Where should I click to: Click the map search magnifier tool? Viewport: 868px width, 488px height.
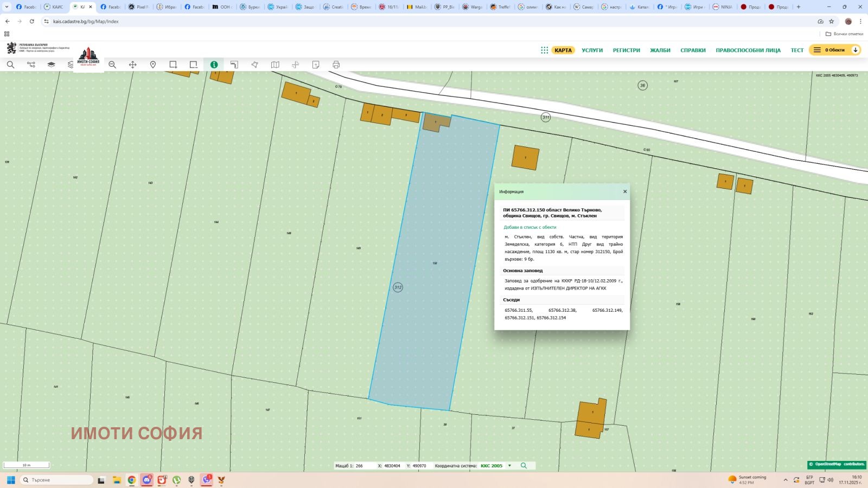pos(10,65)
